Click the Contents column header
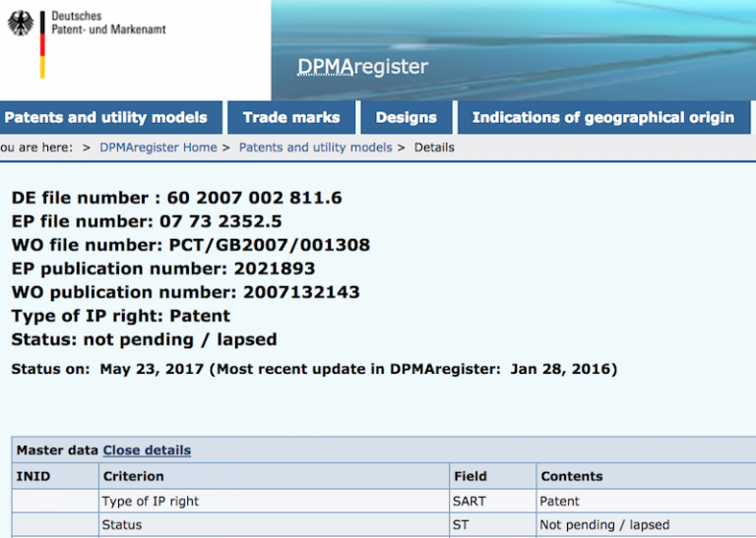The width and height of the screenshot is (756, 538). click(x=646, y=476)
